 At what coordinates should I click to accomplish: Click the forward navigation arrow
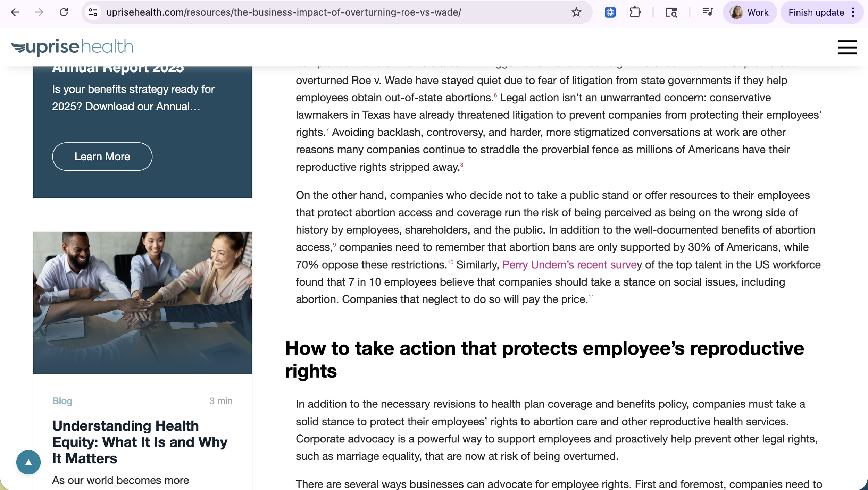click(39, 12)
